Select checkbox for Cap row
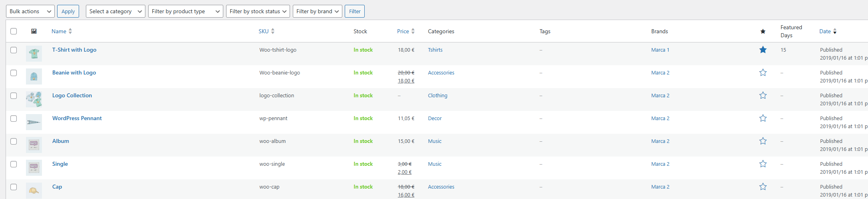The image size is (868, 199). coord(14,187)
